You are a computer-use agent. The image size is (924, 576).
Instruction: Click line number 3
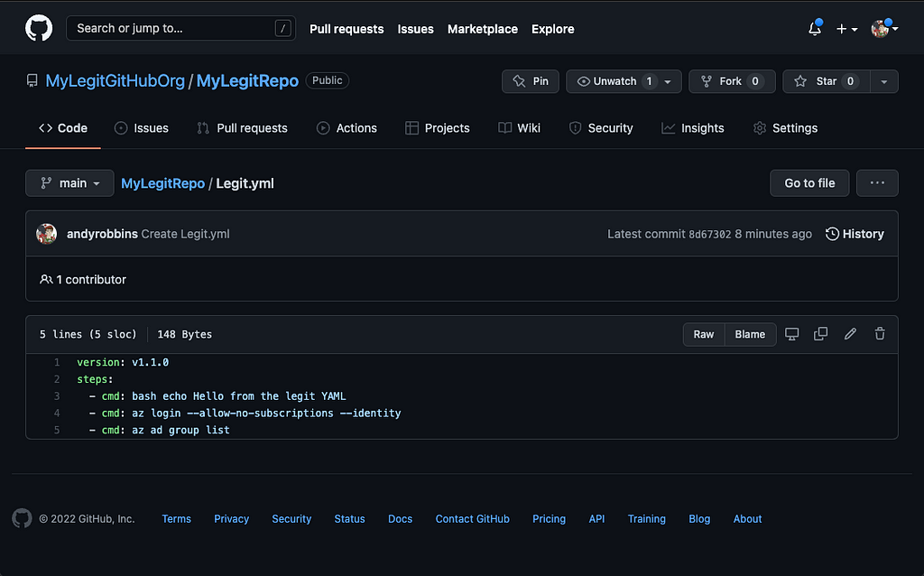coord(57,396)
